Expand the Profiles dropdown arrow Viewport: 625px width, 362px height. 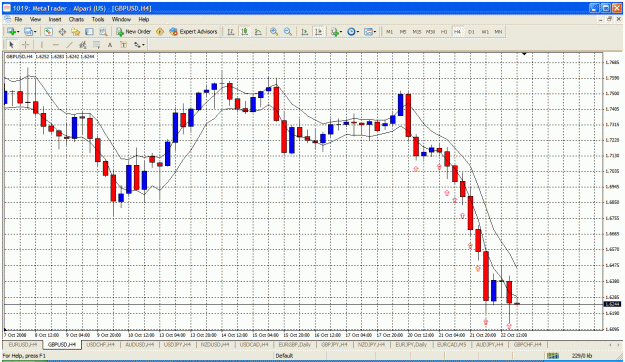[35, 32]
